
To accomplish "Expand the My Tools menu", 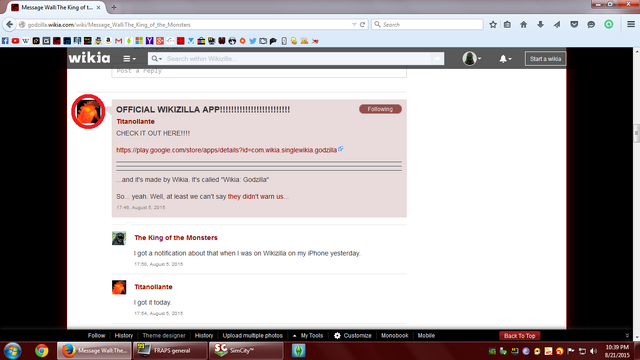I will (x=308, y=336).
